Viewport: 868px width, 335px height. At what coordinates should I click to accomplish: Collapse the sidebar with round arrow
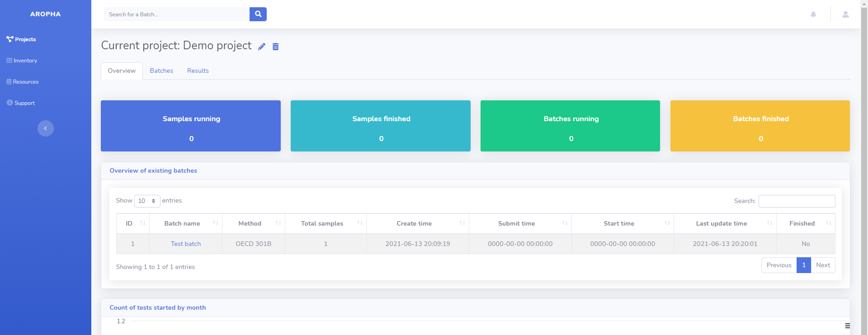[x=46, y=128]
